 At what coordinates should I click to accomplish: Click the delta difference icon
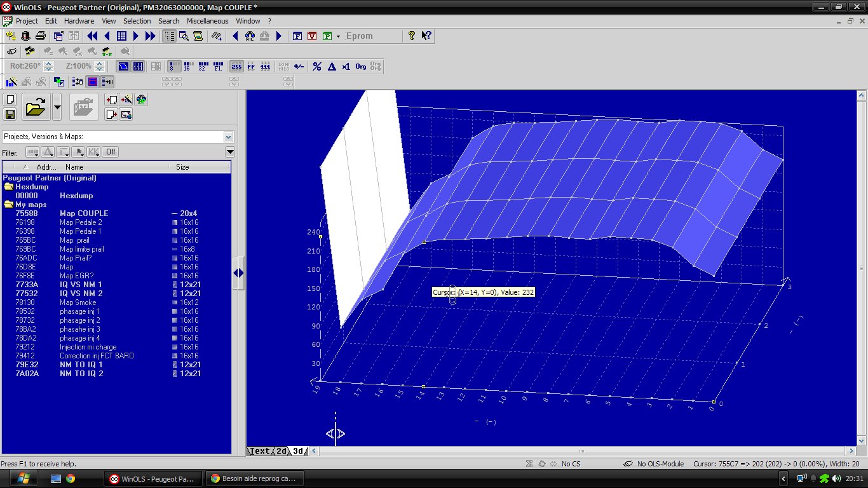click(x=331, y=67)
